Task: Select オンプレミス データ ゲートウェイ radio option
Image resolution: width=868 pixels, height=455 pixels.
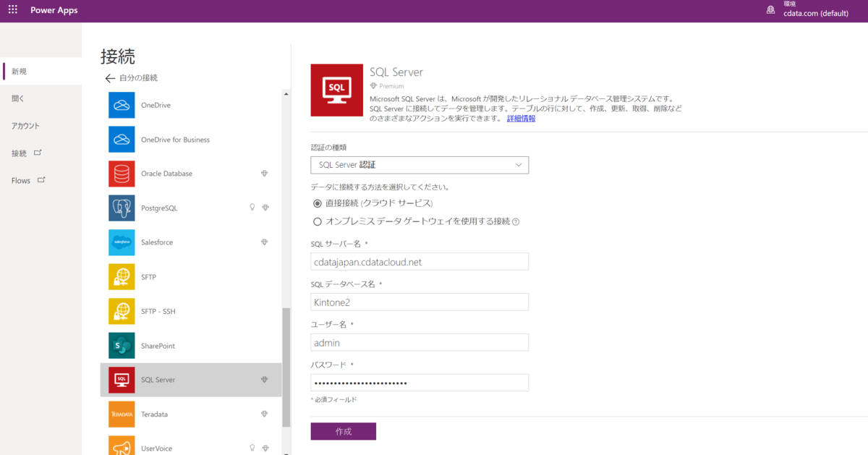Action: point(317,222)
